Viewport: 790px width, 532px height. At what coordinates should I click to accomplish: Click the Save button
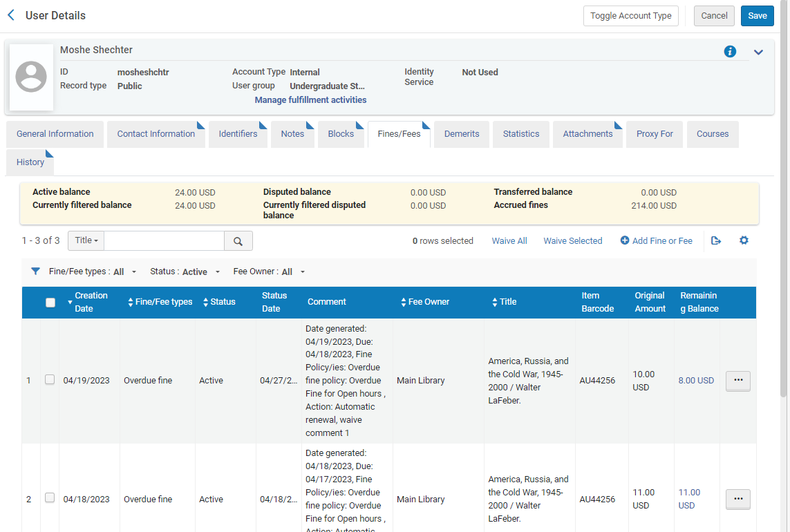click(758, 16)
